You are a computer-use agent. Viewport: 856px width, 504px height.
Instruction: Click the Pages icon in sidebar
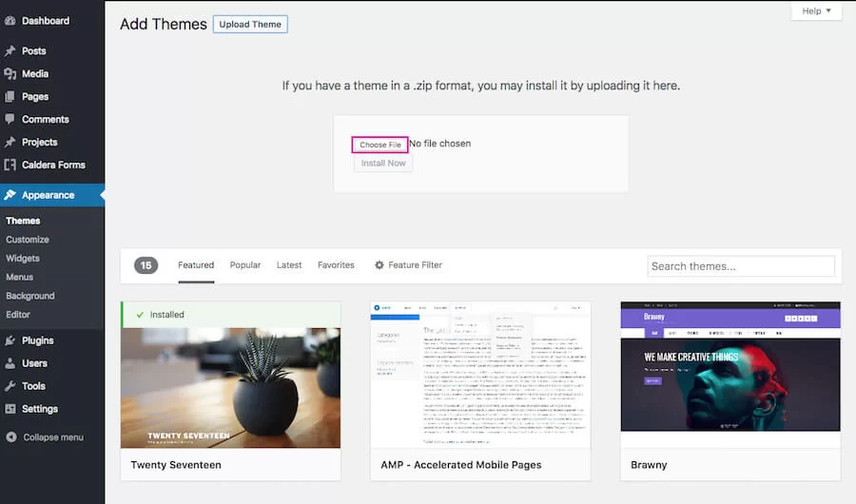[10, 97]
